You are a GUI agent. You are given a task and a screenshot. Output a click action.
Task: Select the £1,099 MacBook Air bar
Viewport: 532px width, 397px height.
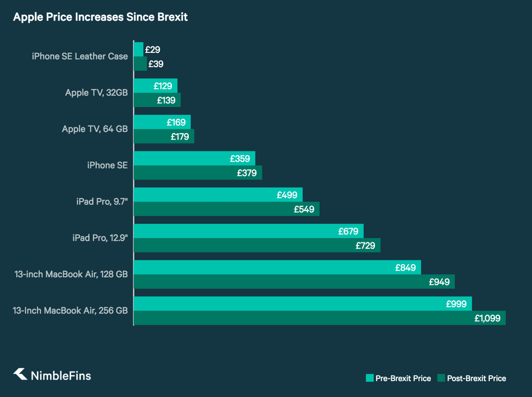coord(320,318)
